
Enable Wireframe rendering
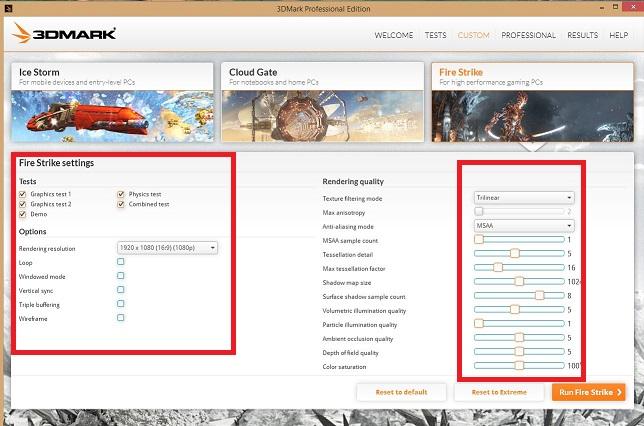click(121, 318)
